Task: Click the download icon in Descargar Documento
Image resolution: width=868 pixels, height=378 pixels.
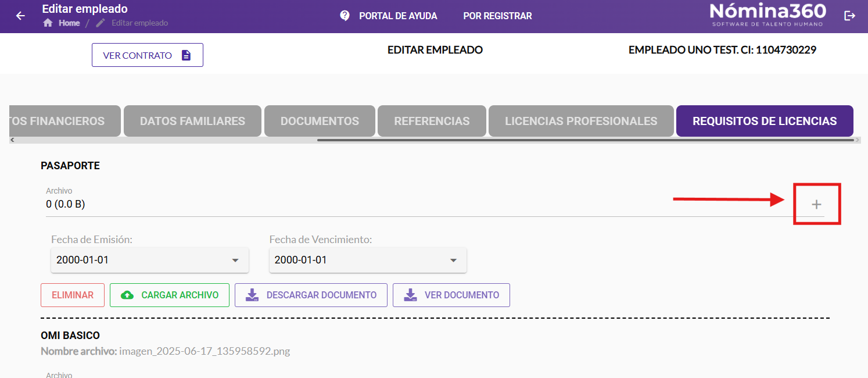Action: pyautogui.click(x=252, y=295)
